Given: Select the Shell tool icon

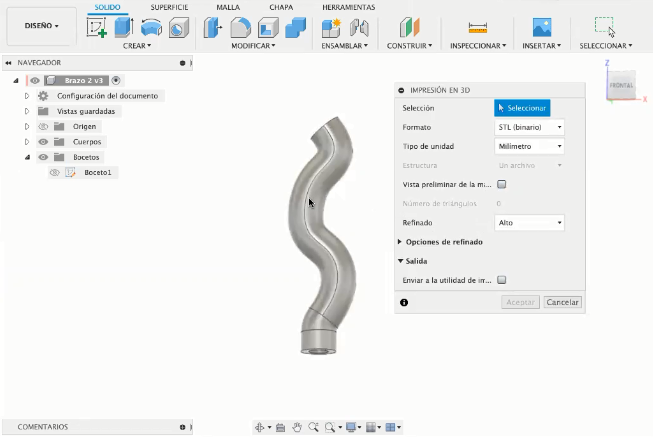Looking at the screenshot, I should (268, 28).
